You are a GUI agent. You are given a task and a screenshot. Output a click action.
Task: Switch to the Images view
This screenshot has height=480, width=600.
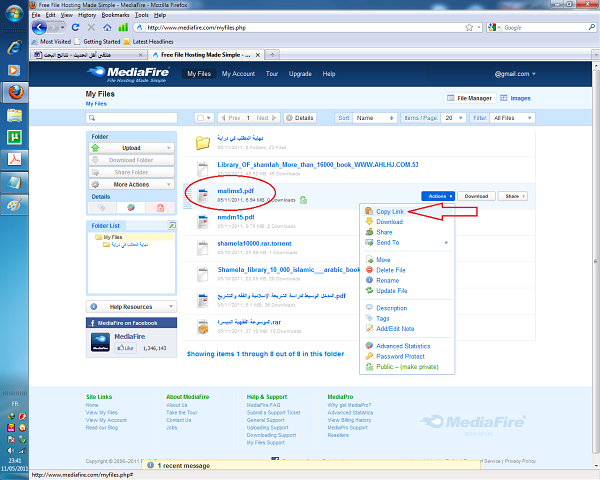coord(515,98)
